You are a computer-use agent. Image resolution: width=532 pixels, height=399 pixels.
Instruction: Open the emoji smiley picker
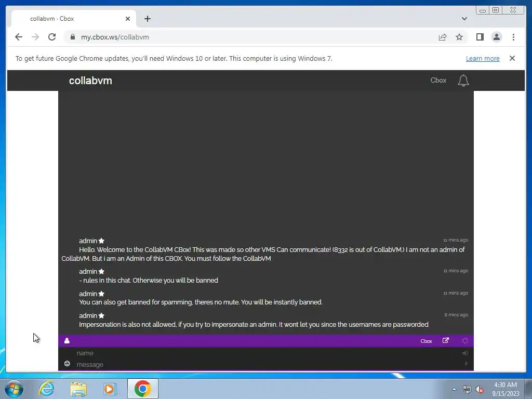(67, 364)
